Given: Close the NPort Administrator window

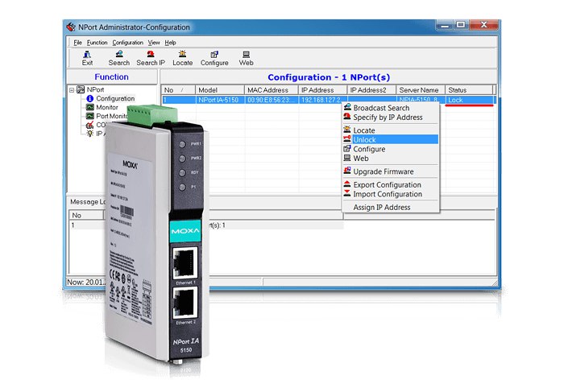Looking at the screenshot, I should (x=483, y=25).
